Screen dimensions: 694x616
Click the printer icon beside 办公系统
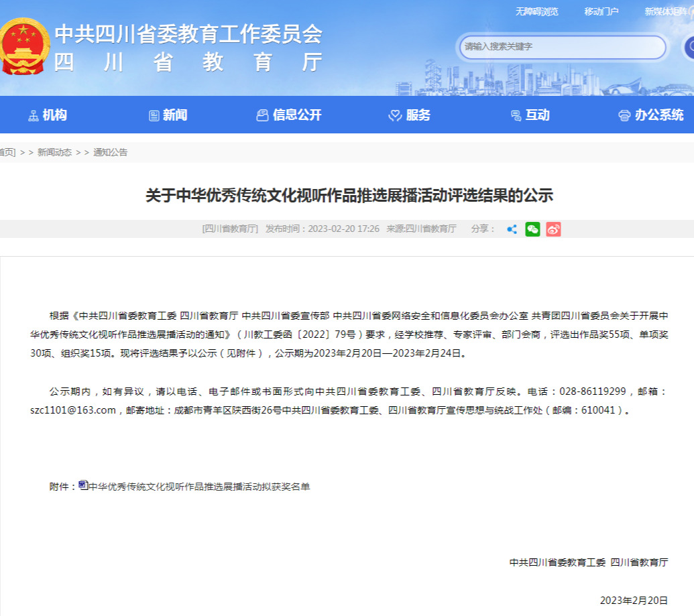pos(624,115)
